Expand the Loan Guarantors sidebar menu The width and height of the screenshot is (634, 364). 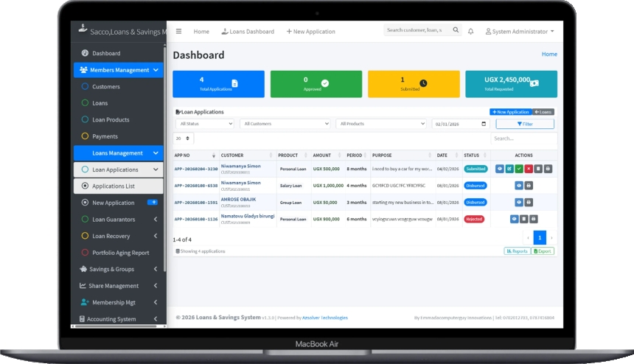(118, 220)
